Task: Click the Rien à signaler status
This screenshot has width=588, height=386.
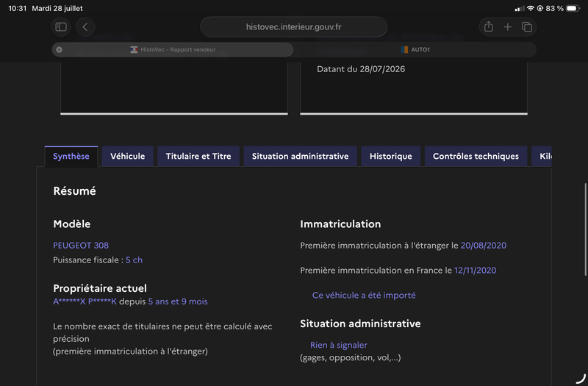Action: click(x=339, y=345)
